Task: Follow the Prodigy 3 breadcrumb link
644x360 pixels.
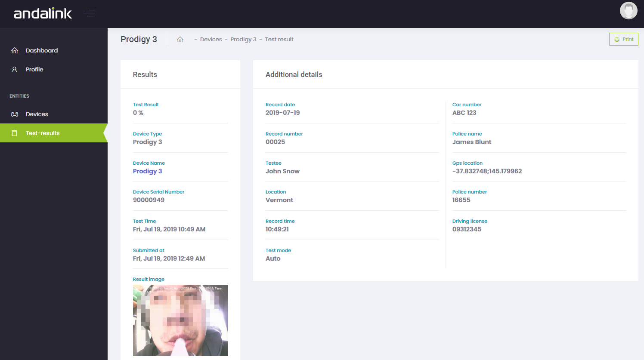Action: (x=243, y=39)
